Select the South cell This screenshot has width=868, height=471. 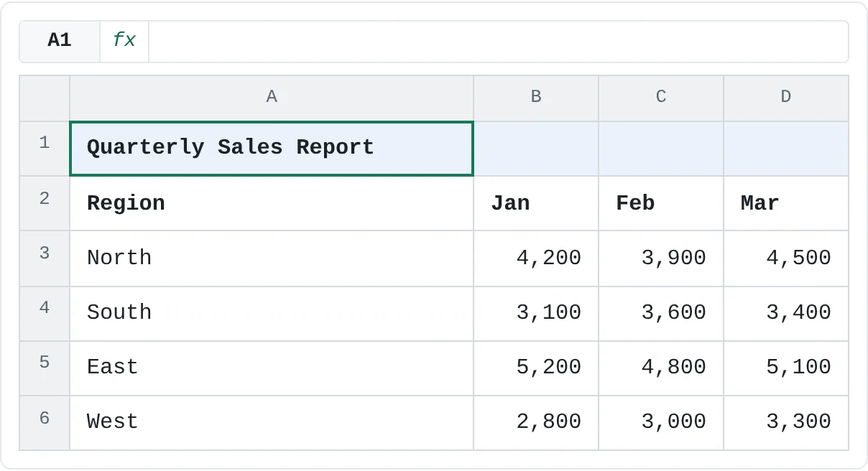coord(272,314)
